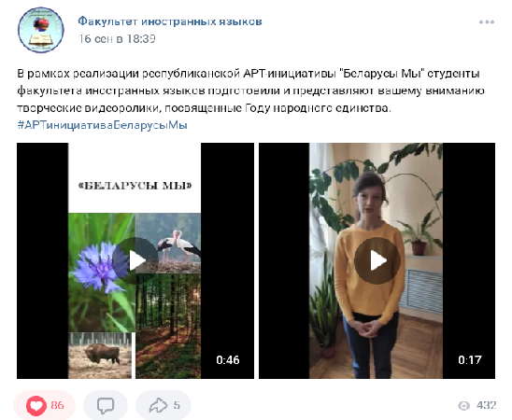
Task: Click the 0:46 duration label
Action: click(228, 360)
